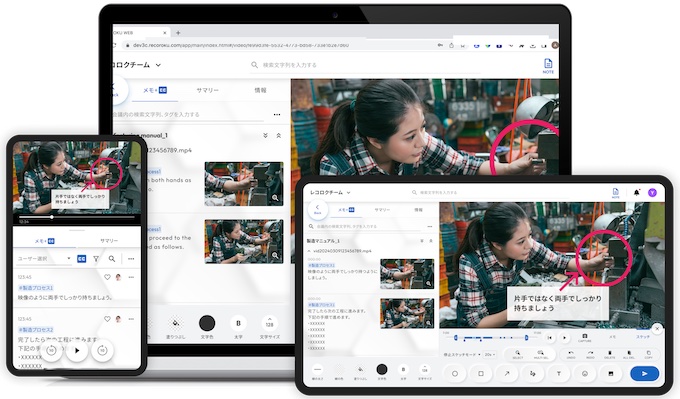Collapse the mp4 file row on tablet

click(x=309, y=251)
